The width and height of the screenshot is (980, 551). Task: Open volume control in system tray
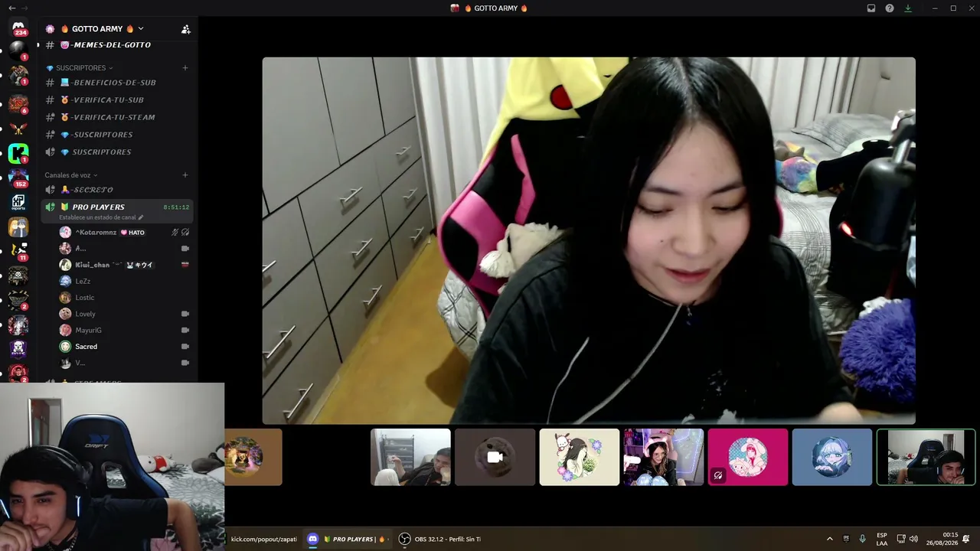(913, 539)
